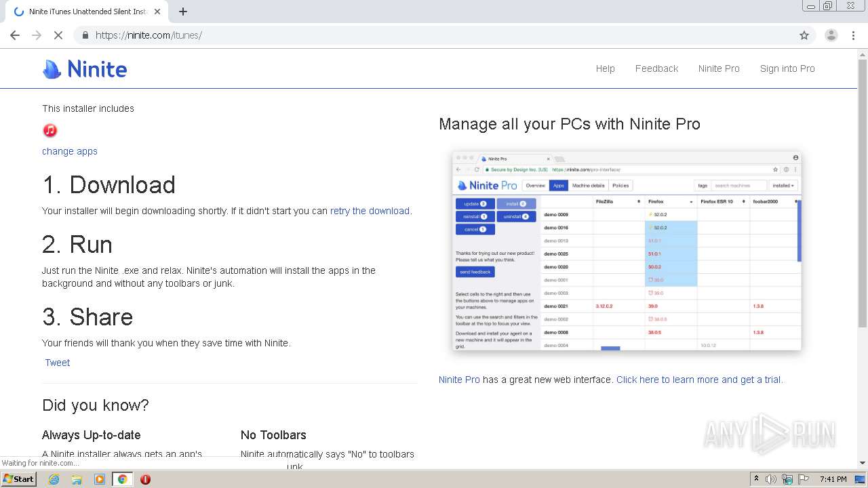Open File Explorer from the taskbar
This screenshot has height=488, width=868.
(77, 479)
